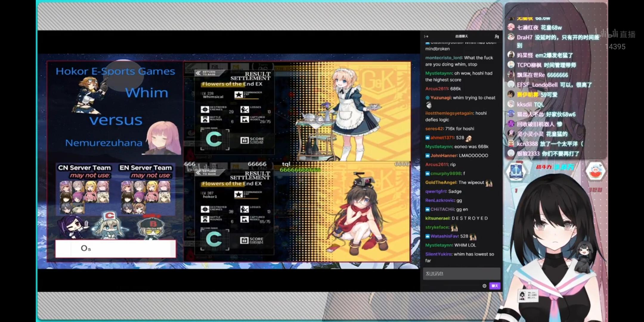Click the score icon beside 528340
644x322 pixels.
[x=244, y=140]
